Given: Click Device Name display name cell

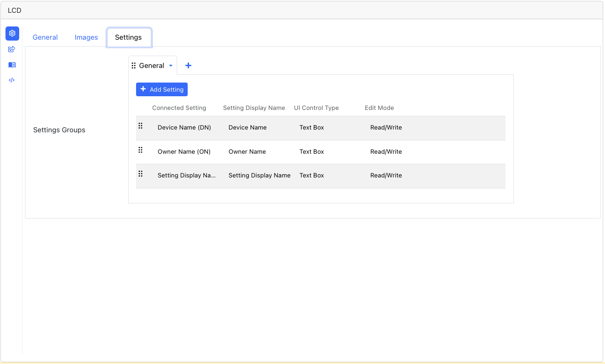Looking at the screenshot, I should [x=247, y=128].
